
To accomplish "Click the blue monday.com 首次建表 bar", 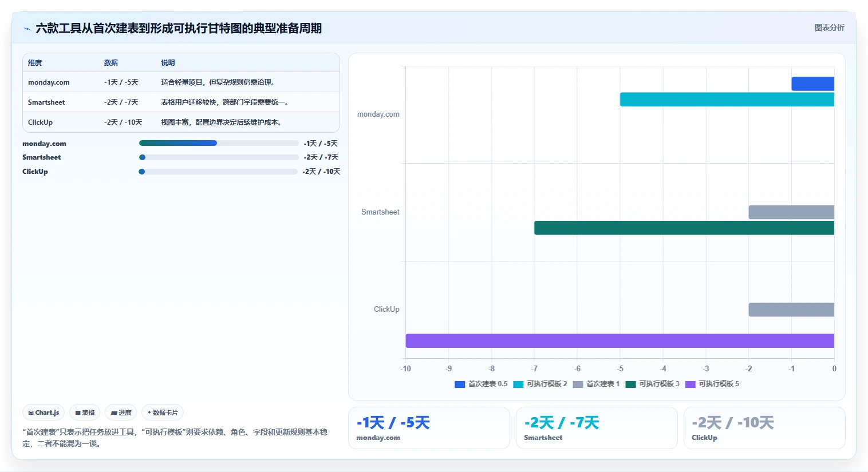I will coord(812,84).
